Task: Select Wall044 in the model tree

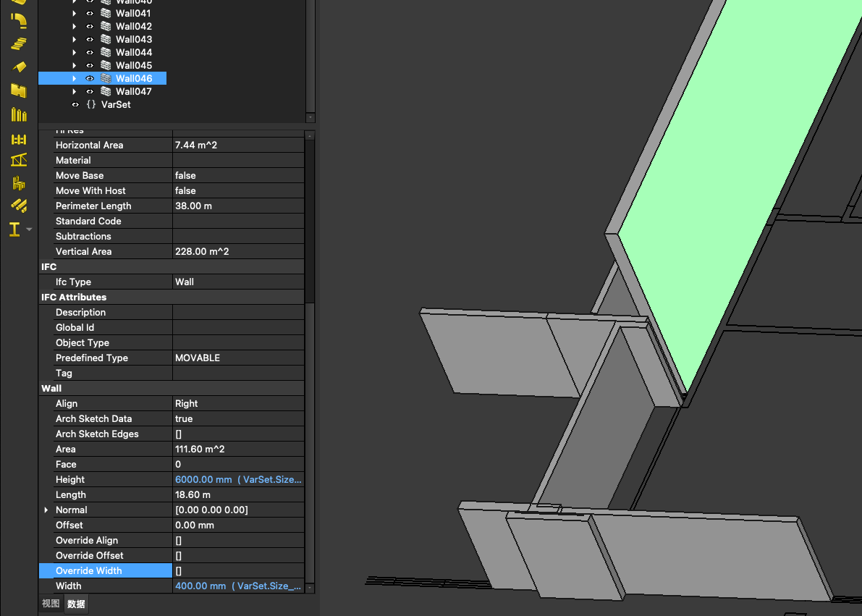Action: 133,52
